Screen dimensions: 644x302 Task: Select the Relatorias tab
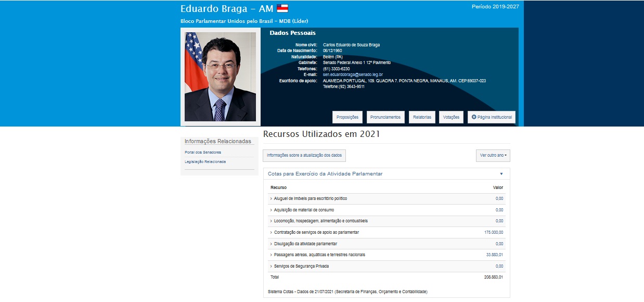tap(422, 117)
